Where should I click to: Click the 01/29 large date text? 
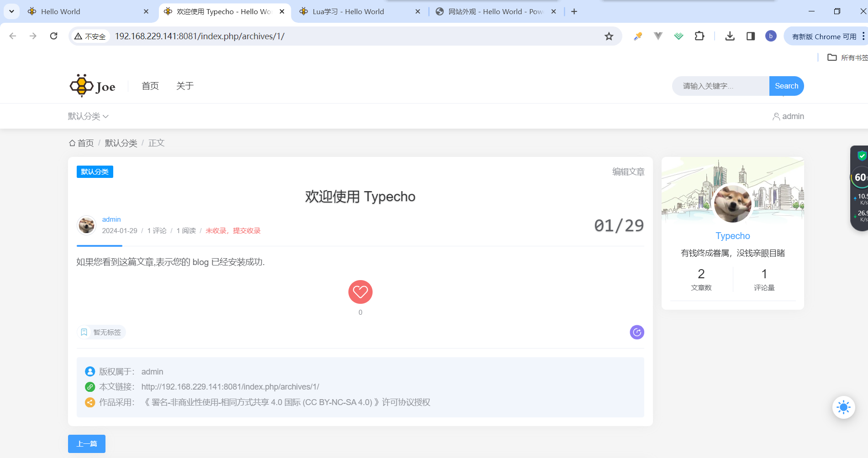619,225
